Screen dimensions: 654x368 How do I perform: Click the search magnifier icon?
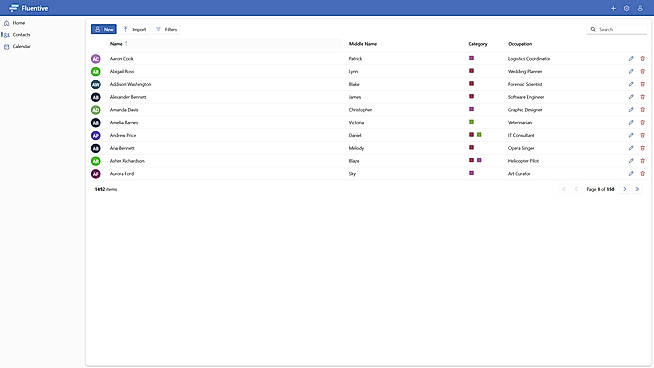point(593,29)
